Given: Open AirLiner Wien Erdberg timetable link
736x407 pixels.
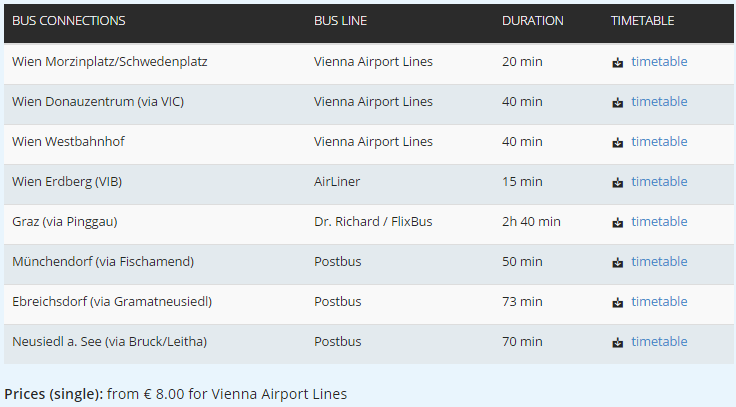Looking at the screenshot, I should [659, 181].
